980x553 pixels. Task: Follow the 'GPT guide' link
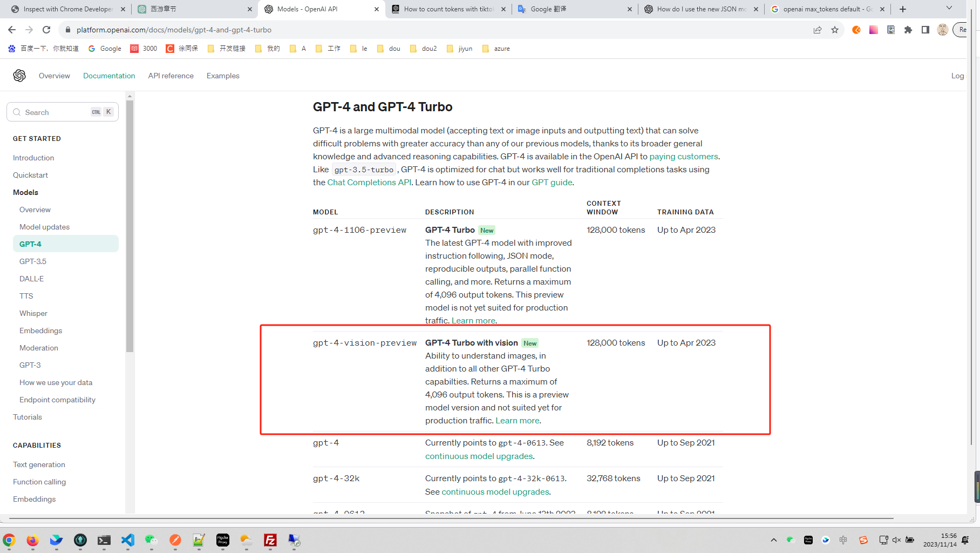pyautogui.click(x=552, y=183)
